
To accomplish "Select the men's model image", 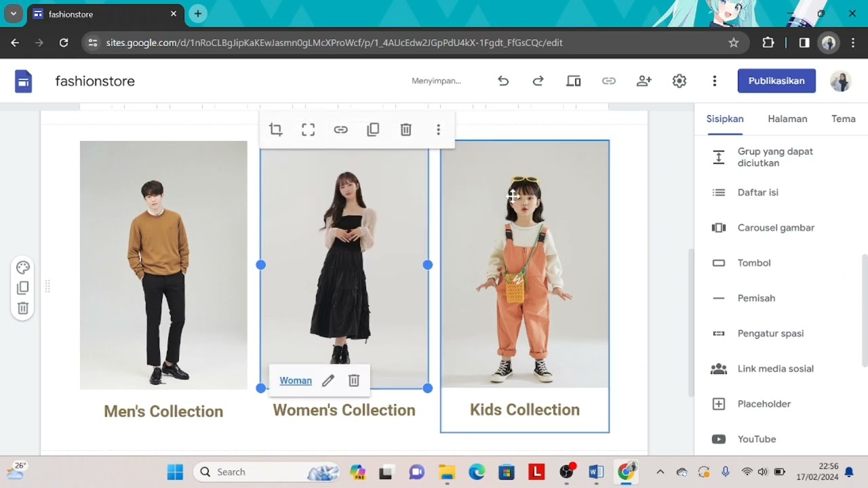I will (x=163, y=265).
